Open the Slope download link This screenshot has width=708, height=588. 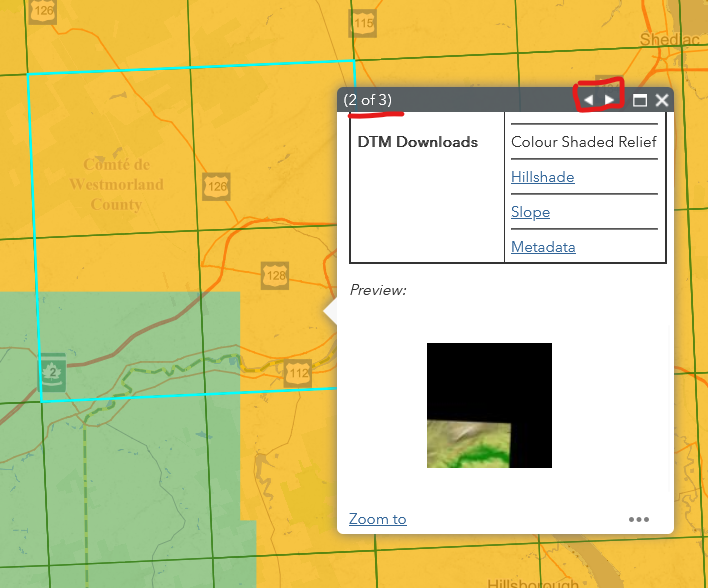tap(530, 212)
